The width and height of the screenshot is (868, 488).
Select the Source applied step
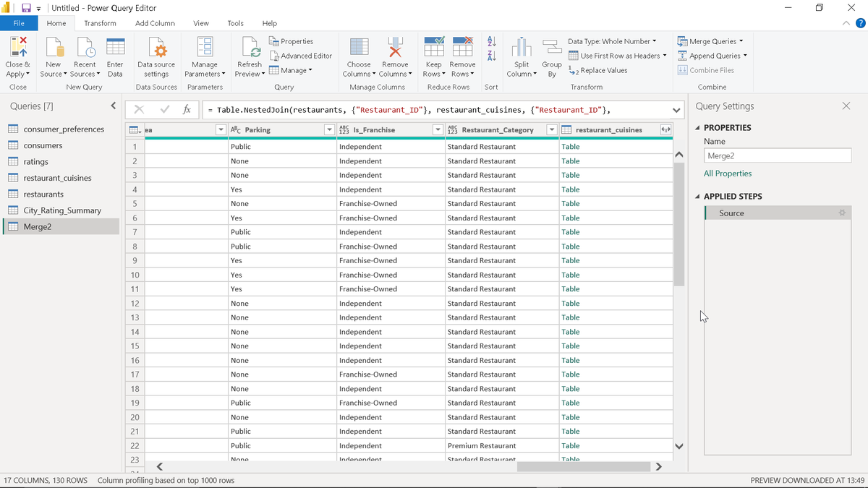(778, 213)
